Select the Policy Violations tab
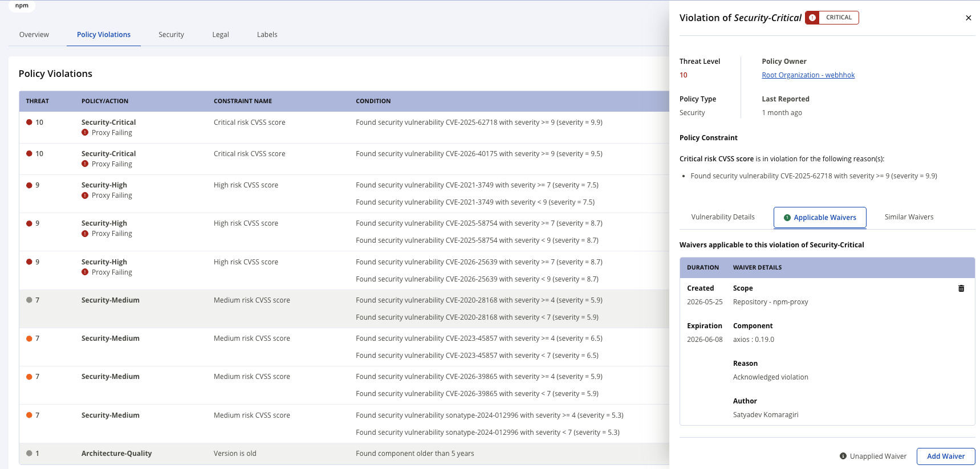980x469 pixels. [104, 35]
